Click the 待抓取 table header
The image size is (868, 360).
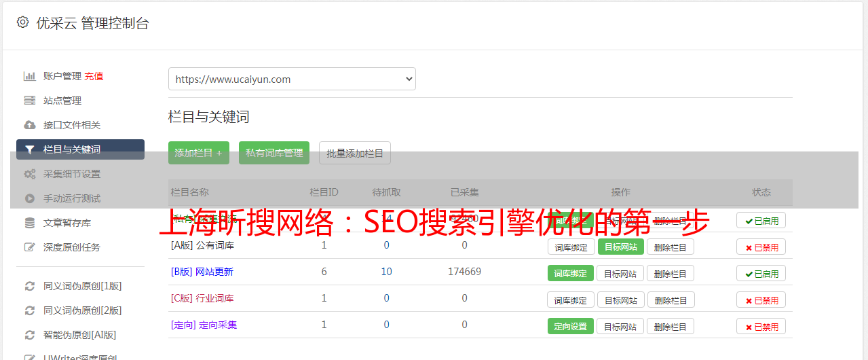[x=386, y=192]
